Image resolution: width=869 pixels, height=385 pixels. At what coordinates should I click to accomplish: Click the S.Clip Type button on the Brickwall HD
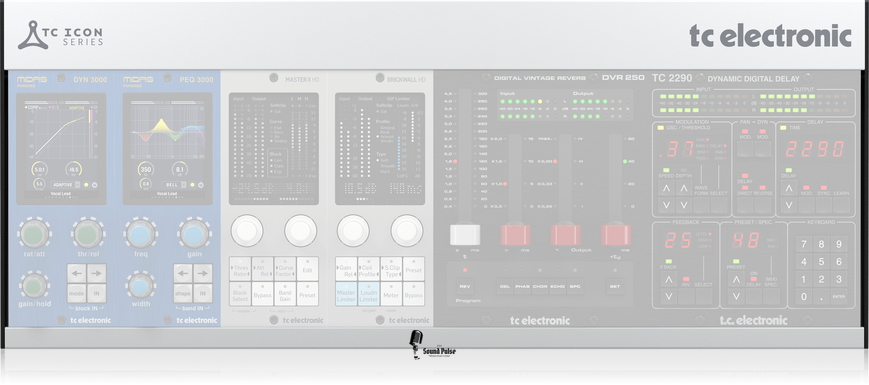tap(391, 269)
